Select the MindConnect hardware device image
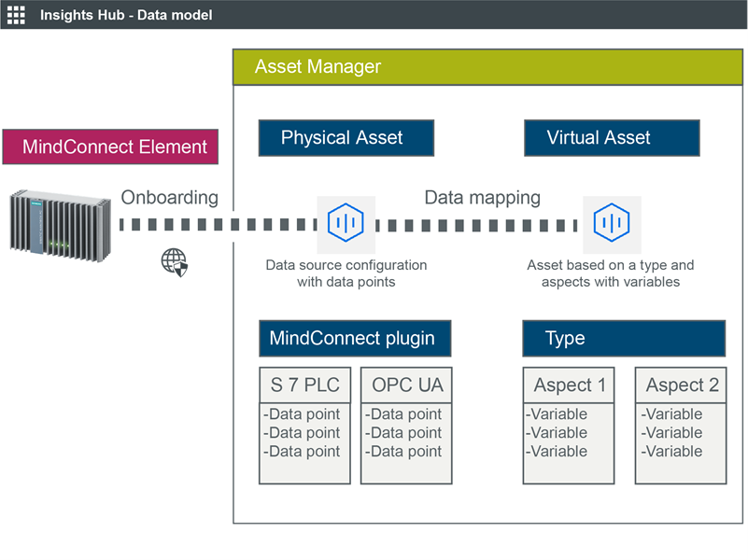Screen dimensions: 748x560 pos(60,226)
